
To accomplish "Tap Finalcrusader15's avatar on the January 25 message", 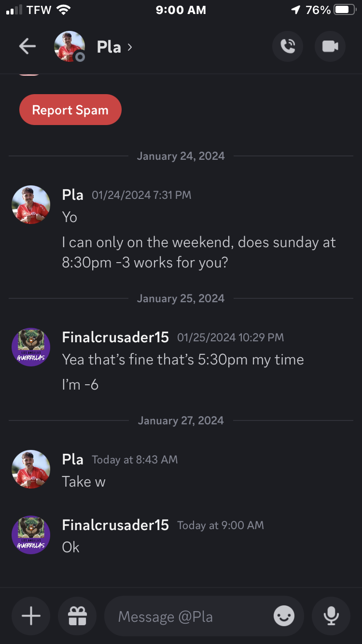I will (x=31, y=347).
